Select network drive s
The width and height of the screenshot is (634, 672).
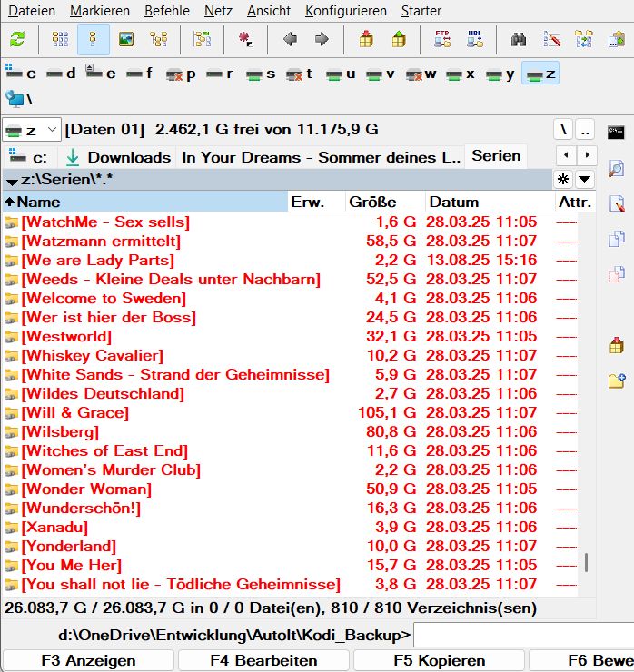(x=261, y=74)
